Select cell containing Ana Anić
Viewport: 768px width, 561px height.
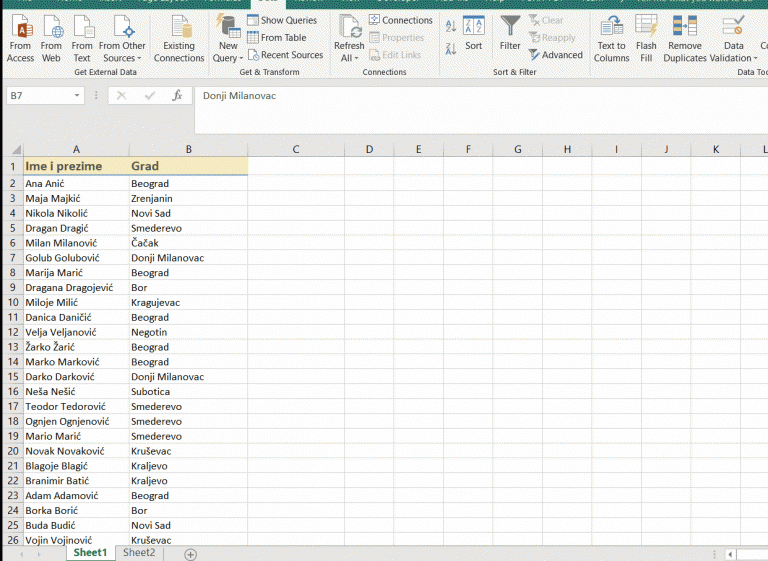click(x=76, y=184)
